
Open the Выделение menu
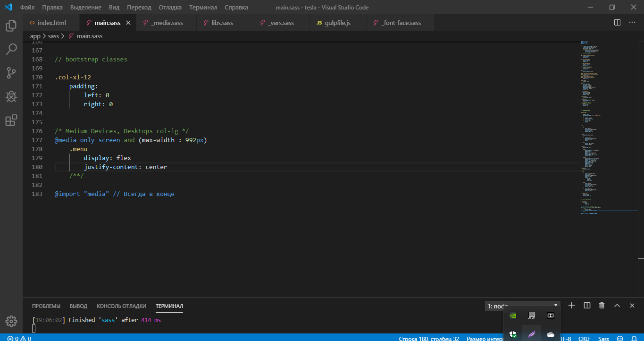(85, 8)
